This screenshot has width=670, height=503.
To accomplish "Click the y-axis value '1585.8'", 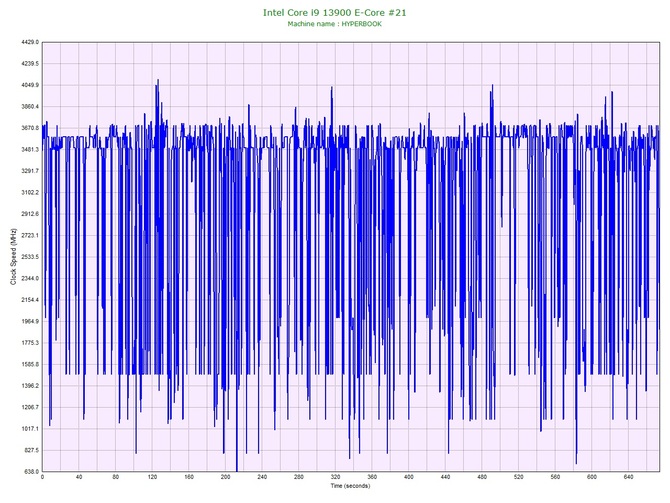I will pos(30,365).
